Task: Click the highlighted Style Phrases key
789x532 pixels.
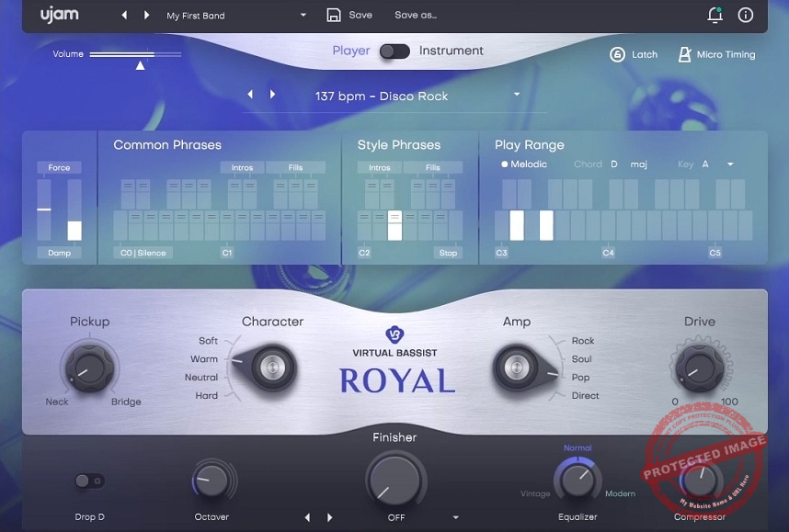Action: 395,225
